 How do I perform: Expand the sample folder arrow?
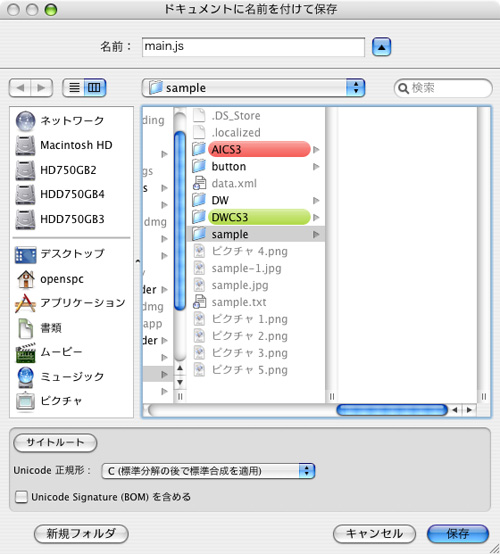[316, 234]
